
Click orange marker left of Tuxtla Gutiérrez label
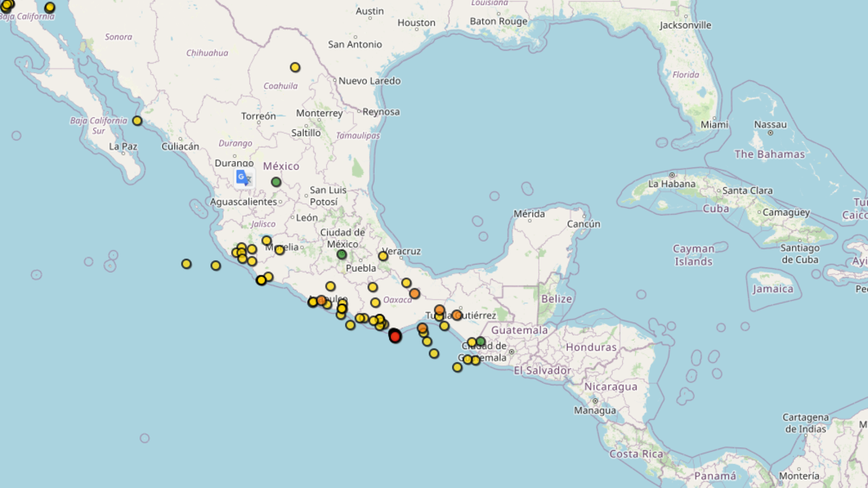tap(439, 310)
